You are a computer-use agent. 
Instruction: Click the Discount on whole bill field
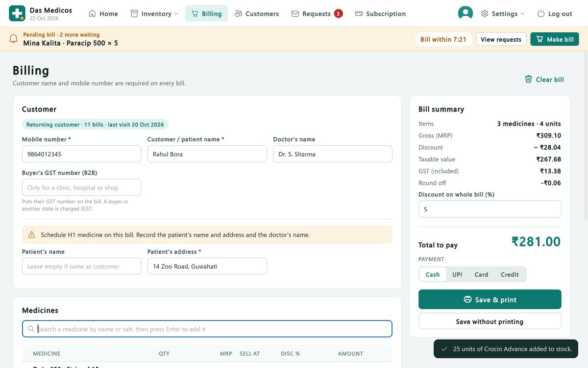point(490,209)
